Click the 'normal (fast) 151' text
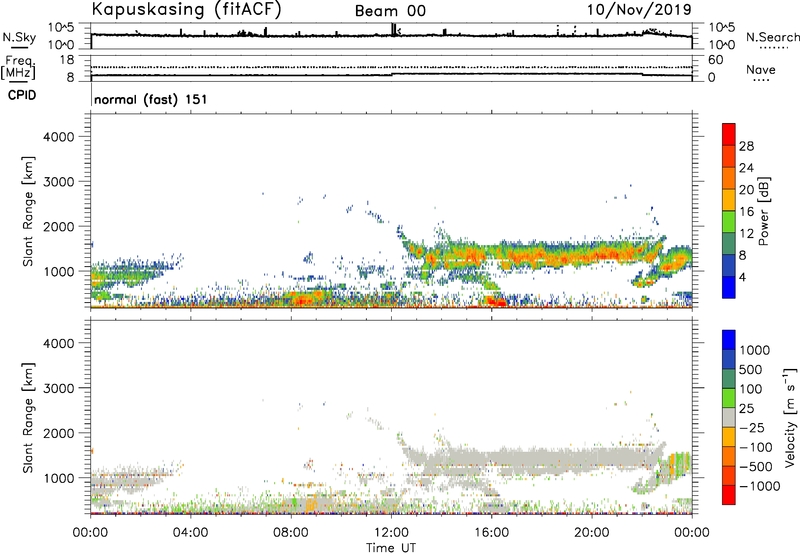The width and height of the screenshot is (800, 554). tap(151, 99)
